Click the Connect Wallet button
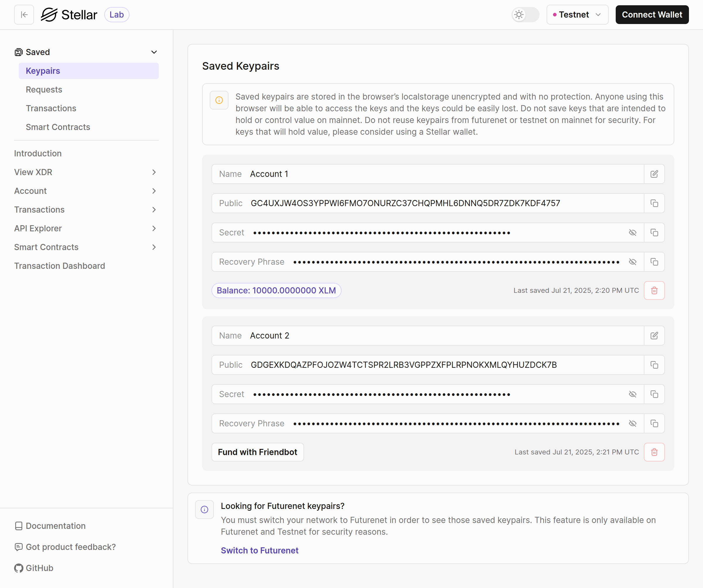This screenshot has height=588, width=703. (651, 15)
